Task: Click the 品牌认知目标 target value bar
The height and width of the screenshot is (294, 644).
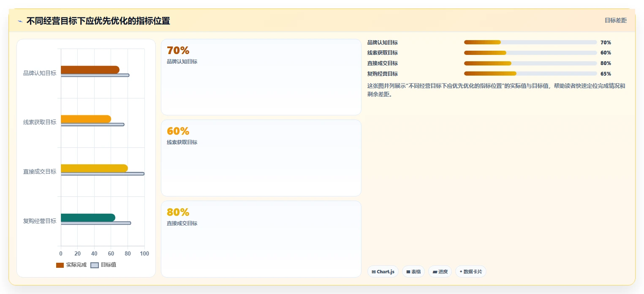Action: tap(95, 75)
